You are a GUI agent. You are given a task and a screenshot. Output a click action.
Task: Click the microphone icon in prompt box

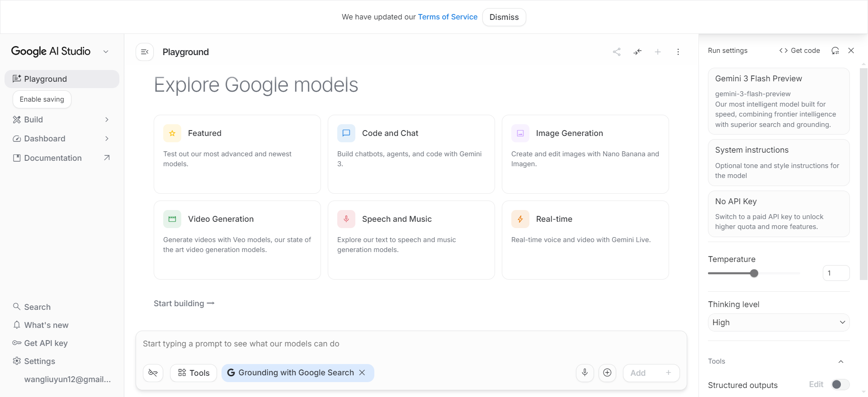click(585, 373)
